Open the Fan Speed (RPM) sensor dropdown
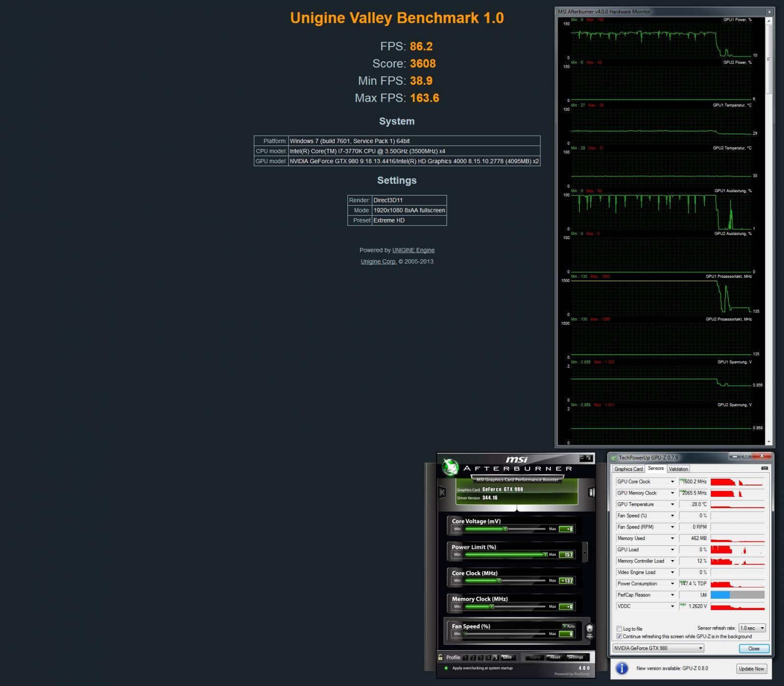The height and width of the screenshot is (686, 784). pyautogui.click(x=672, y=527)
